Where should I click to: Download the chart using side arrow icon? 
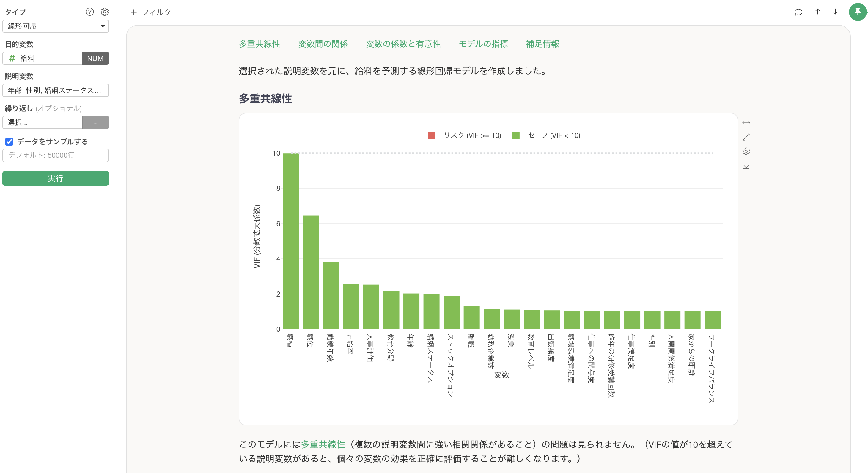tap(746, 166)
